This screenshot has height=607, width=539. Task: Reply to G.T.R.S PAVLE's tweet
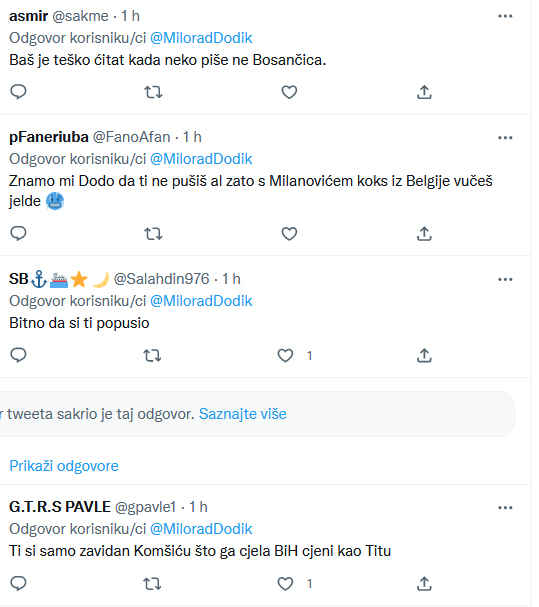(18, 583)
